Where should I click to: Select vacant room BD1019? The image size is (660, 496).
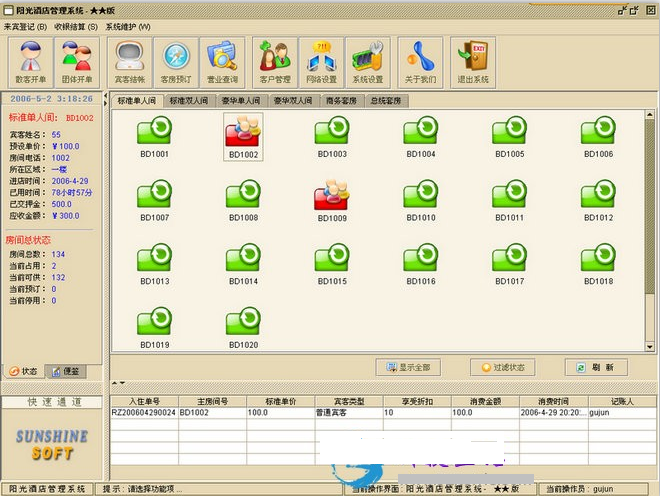(154, 328)
